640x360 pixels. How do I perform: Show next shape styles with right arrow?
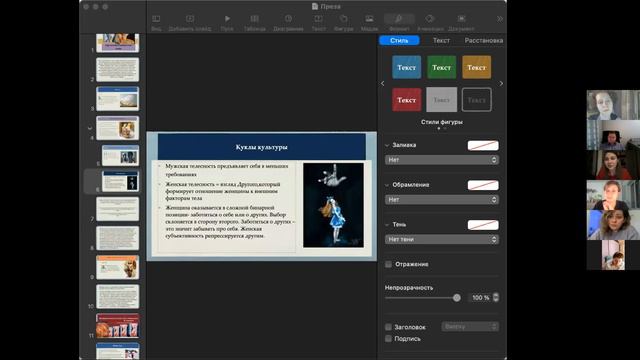[x=501, y=83]
